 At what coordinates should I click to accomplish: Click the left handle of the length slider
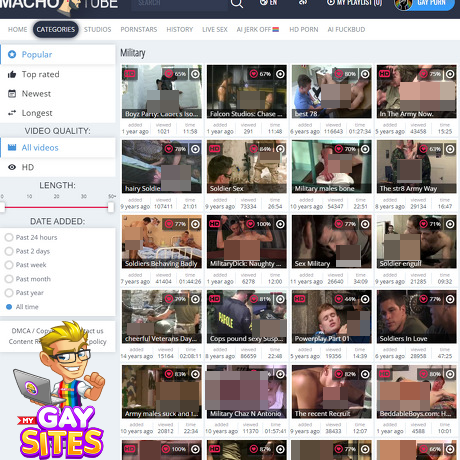click(2, 207)
